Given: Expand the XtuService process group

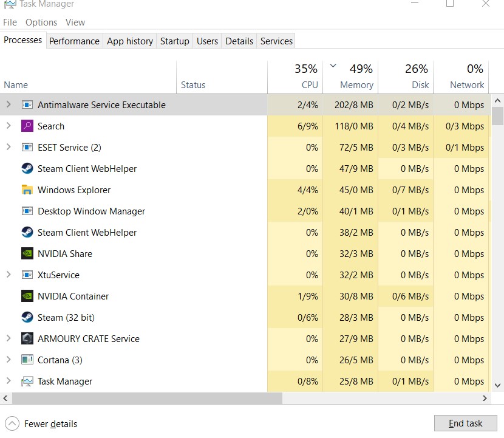Looking at the screenshot, I should (x=9, y=275).
